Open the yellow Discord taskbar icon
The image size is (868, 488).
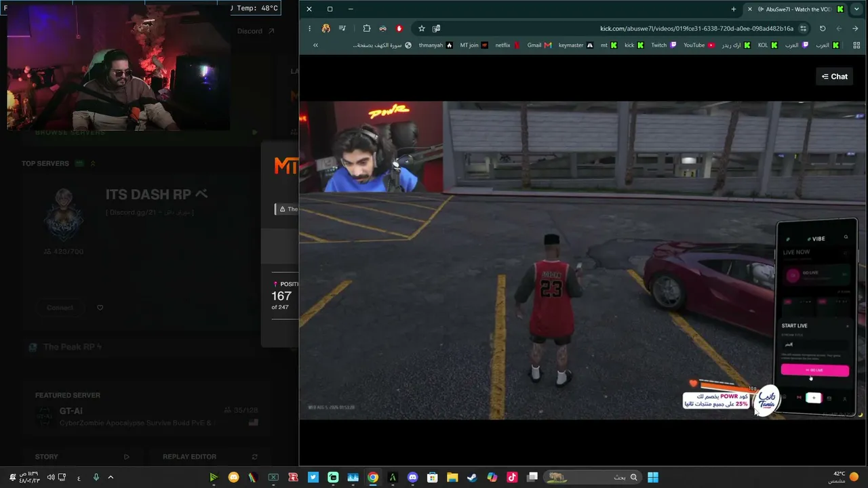pos(233,477)
